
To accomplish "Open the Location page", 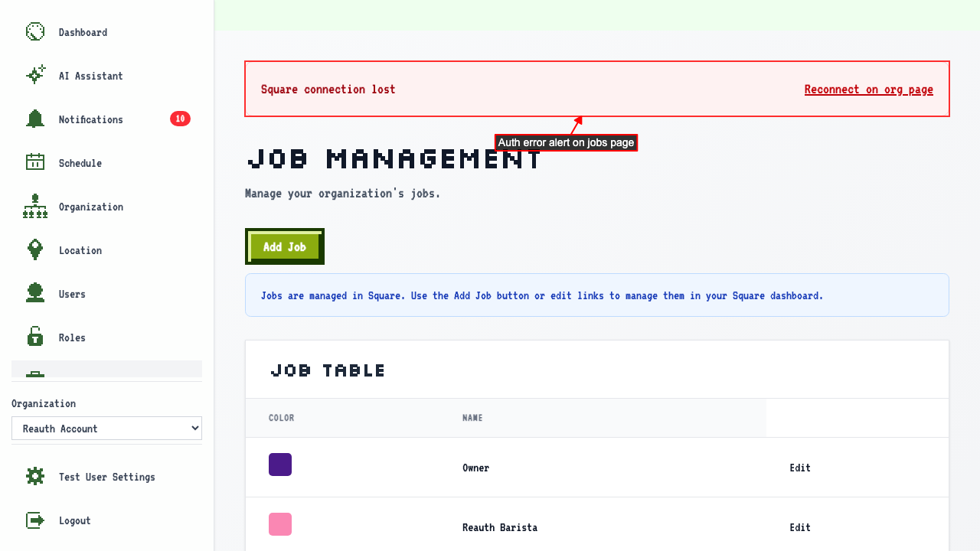I will 106,250.
